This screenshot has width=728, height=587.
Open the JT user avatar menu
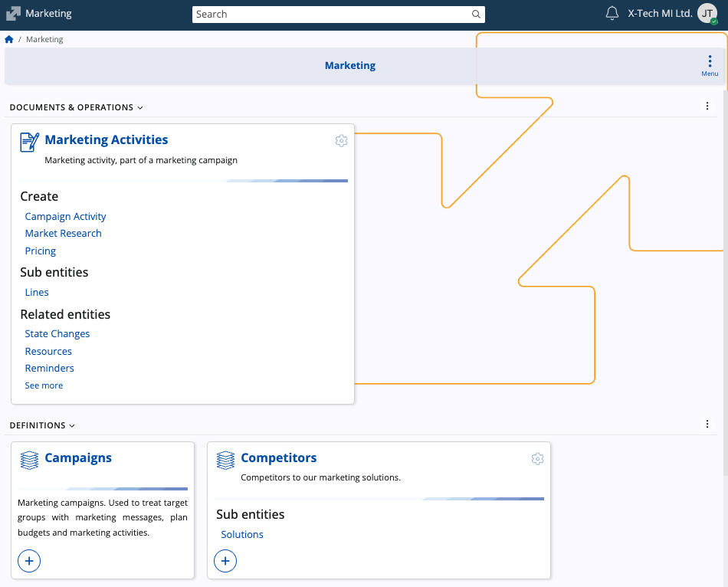tap(707, 14)
